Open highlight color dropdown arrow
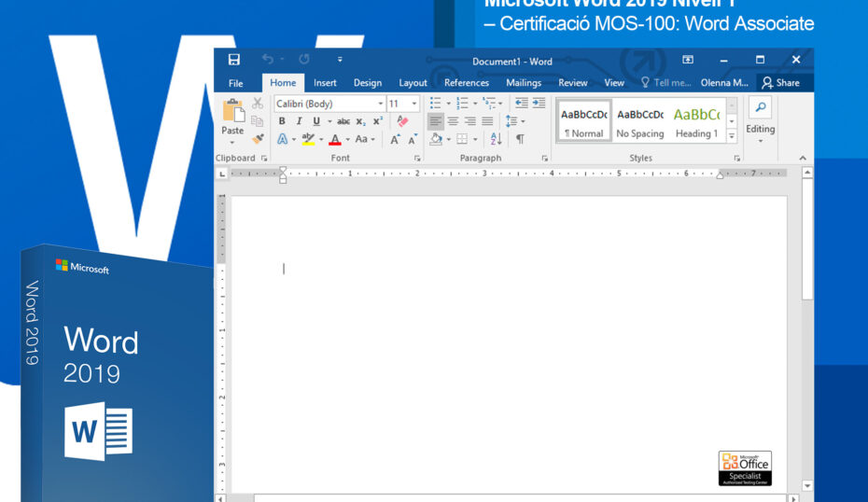 pyautogui.click(x=321, y=139)
